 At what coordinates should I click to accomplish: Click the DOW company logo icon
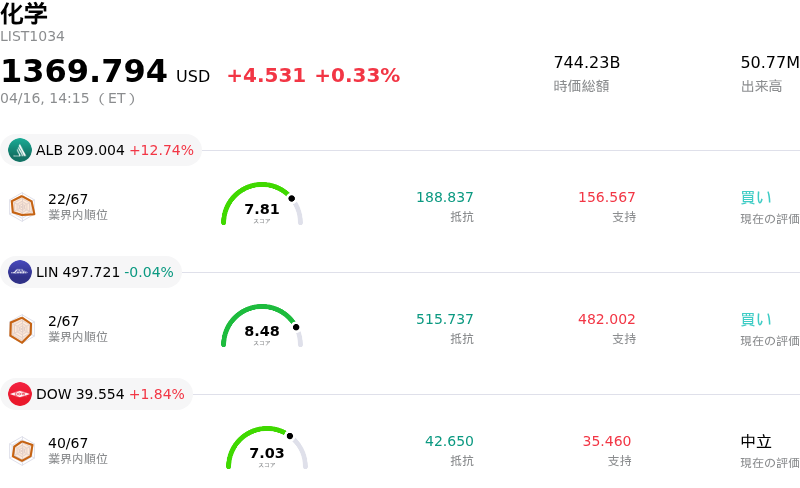[20, 394]
